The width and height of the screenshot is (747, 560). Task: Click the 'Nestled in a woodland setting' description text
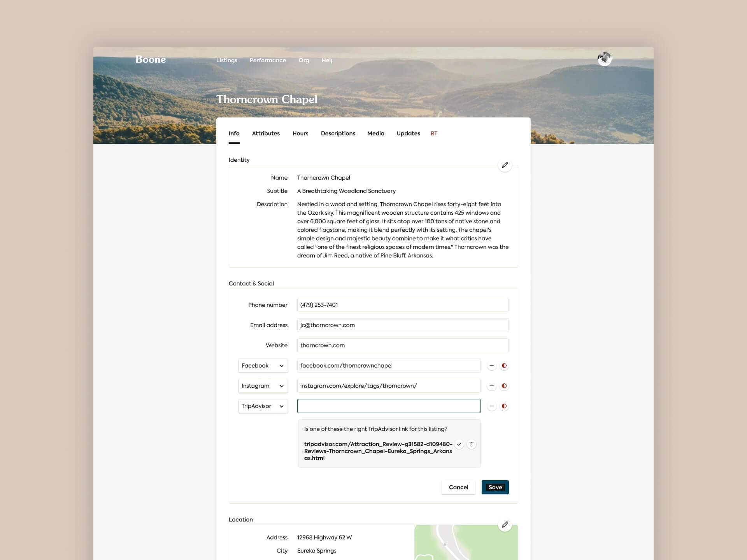click(x=403, y=230)
